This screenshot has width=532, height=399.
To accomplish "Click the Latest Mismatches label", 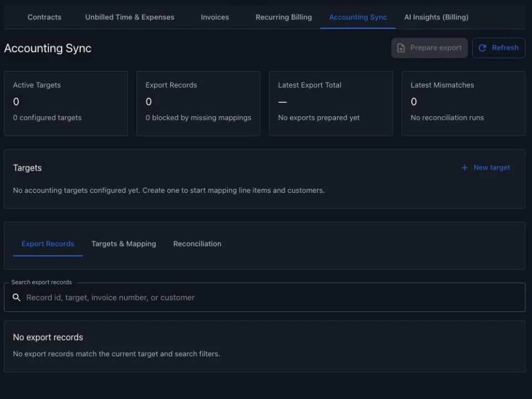I will 442,85.
